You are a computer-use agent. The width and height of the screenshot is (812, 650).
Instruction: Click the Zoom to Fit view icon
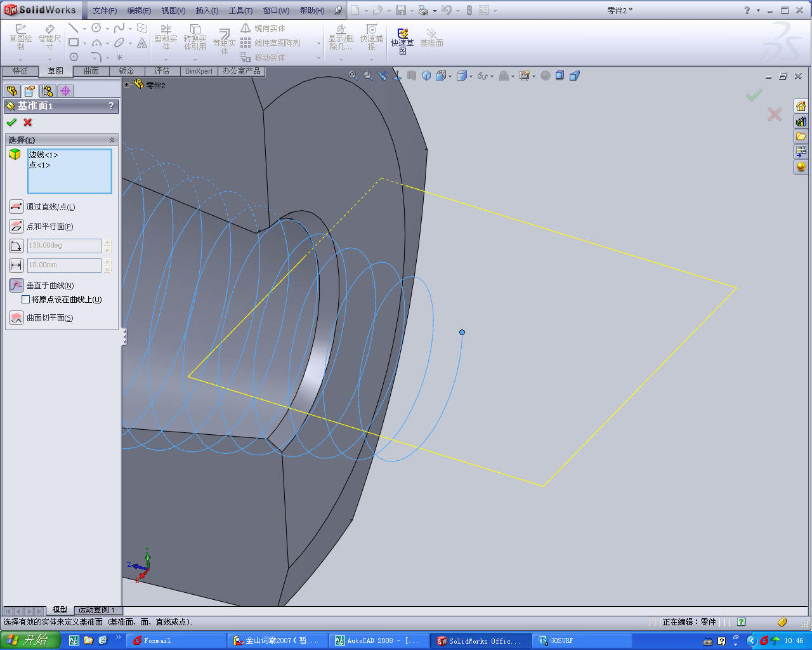click(x=353, y=76)
